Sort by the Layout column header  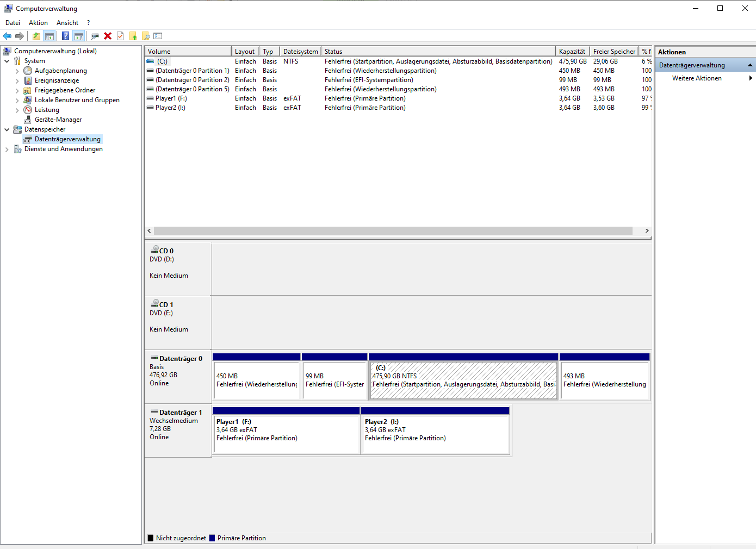click(245, 52)
